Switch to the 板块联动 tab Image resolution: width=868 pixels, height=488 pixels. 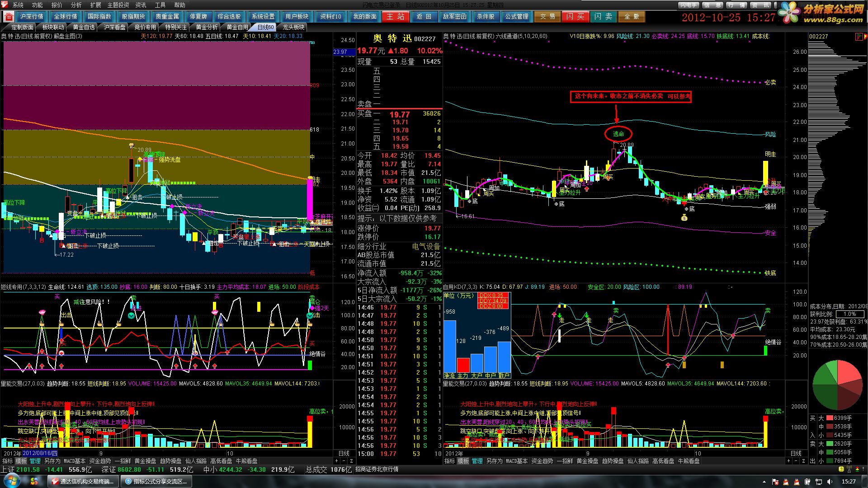(53, 27)
